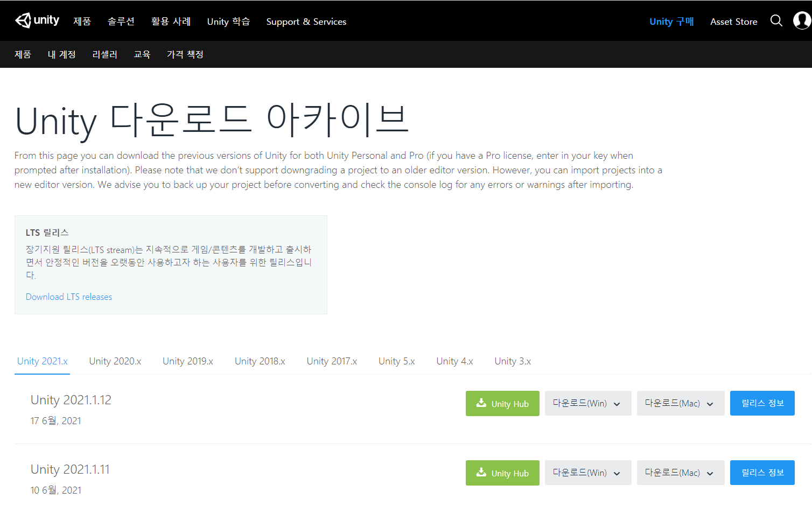Expand 다운로드(Win) dropdown for Unity 2021.1.11
Viewport: 812px width, 506px height.
point(588,473)
